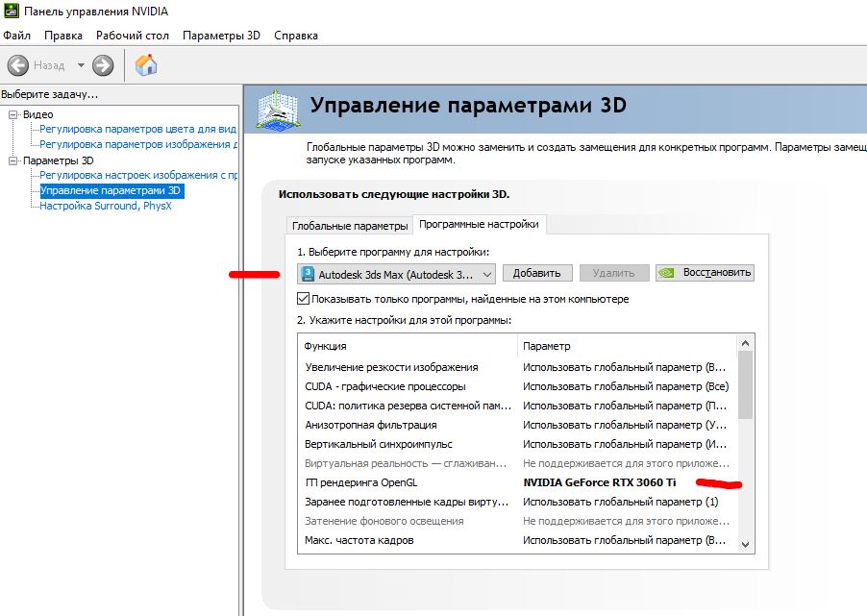
Task: Go to Home via house icon
Action: click(146, 65)
